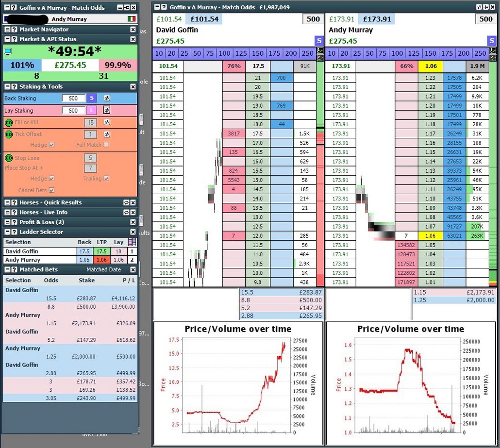Click refresh icon beside Horses - Quick Results
500x448 pixels.
[126, 202]
